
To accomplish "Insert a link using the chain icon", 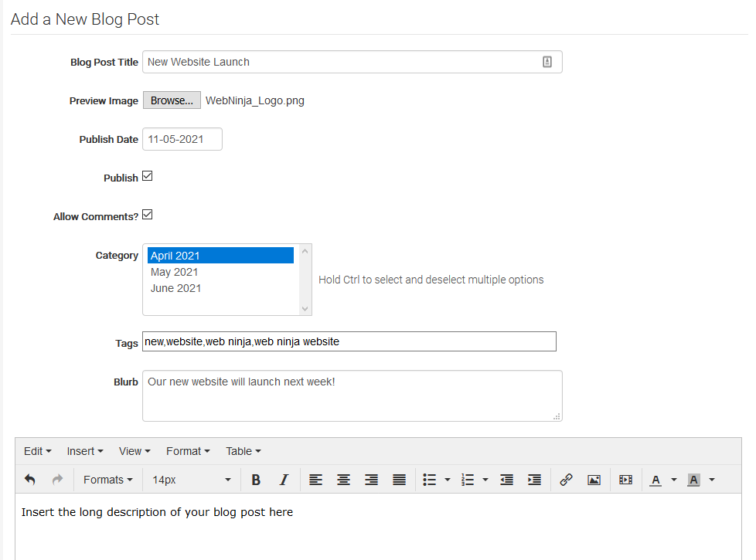I will pyautogui.click(x=566, y=480).
